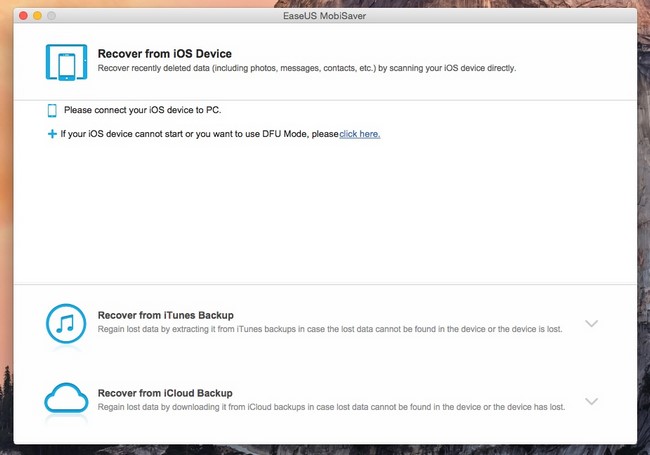Select the Recover from iCloud Backup title
Viewport: 650px width, 455px height.
tap(165, 393)
